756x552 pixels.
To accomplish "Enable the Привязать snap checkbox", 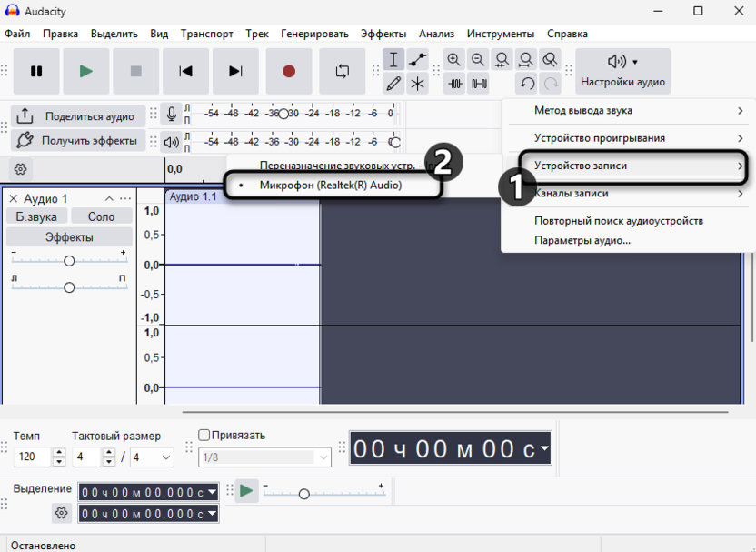I will point(204,435).
